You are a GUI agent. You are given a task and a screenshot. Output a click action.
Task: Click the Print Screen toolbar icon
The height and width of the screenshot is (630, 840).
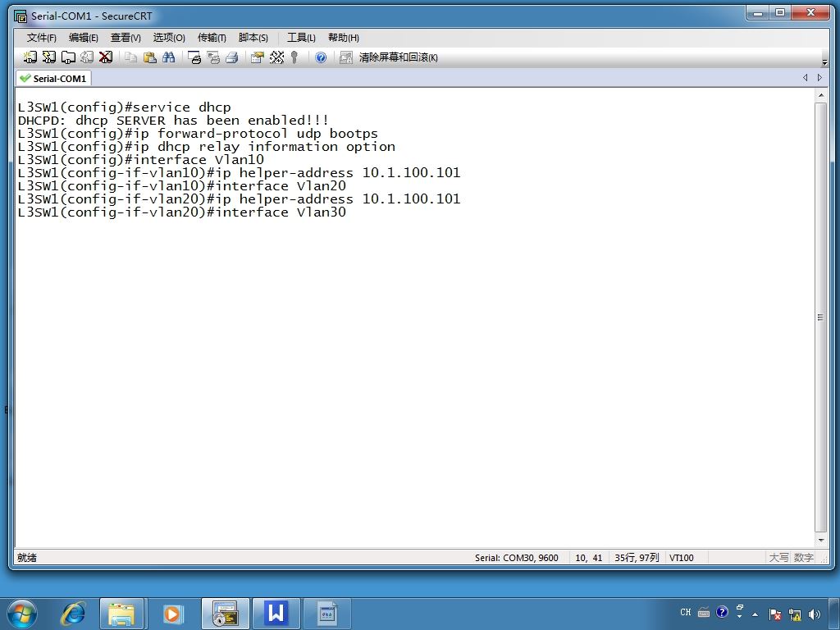tap(194, 57)
